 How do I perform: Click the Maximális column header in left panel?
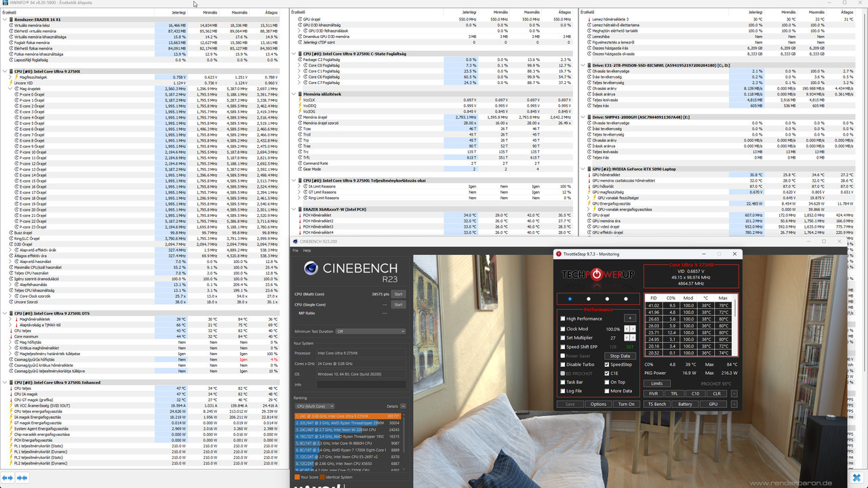point(239,12)
